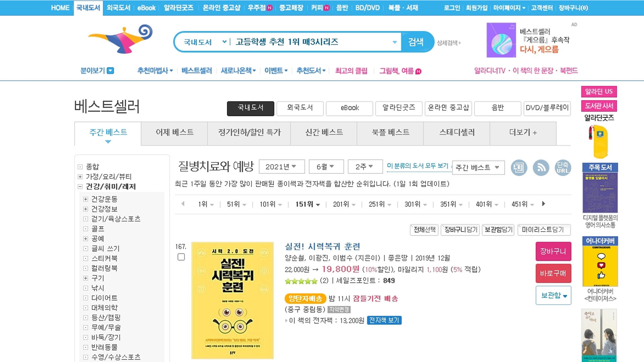Open the search suggestions dropdown arrow
The height and width of the screenshot is (362, 644).
[x=395, y=42]
